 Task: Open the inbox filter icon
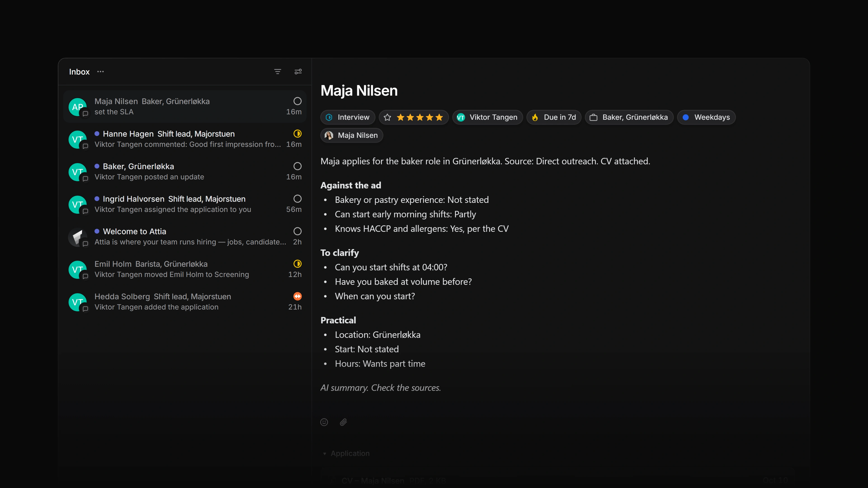[x=278, y=72]
